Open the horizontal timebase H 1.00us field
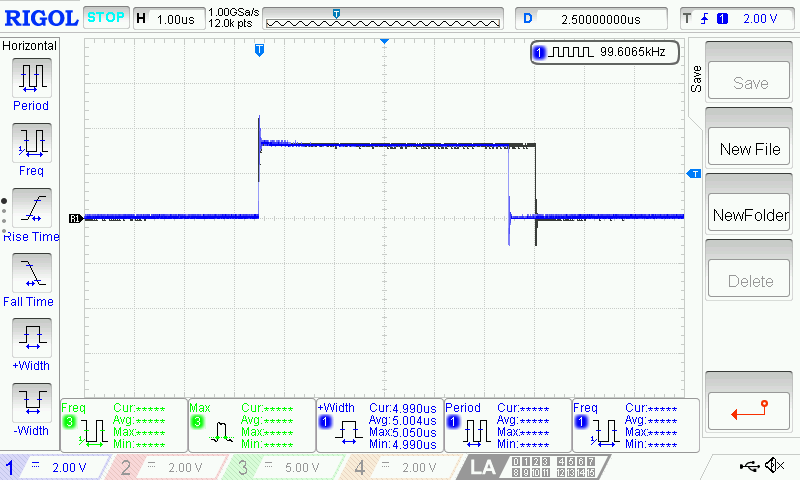The height and width of the screenshot is (480, 800). click(x=167, y=19)
